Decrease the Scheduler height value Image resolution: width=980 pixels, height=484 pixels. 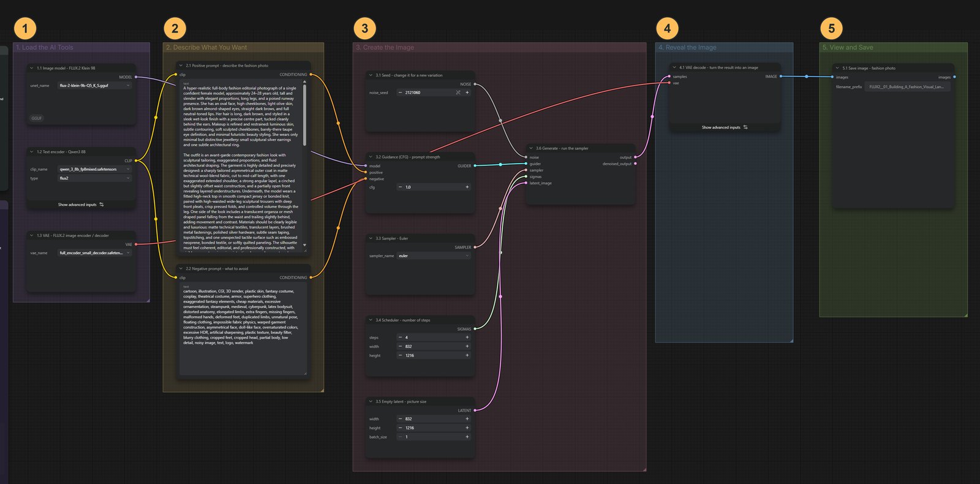[x=401, y=355]
